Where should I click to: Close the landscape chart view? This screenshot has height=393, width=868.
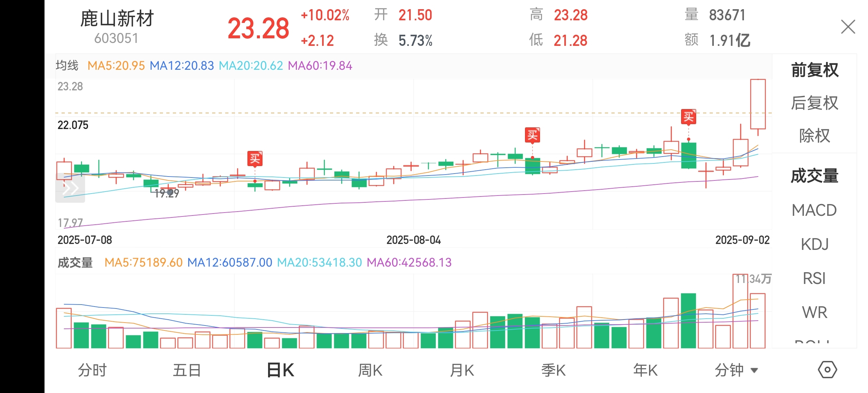[x=848, y=27]
